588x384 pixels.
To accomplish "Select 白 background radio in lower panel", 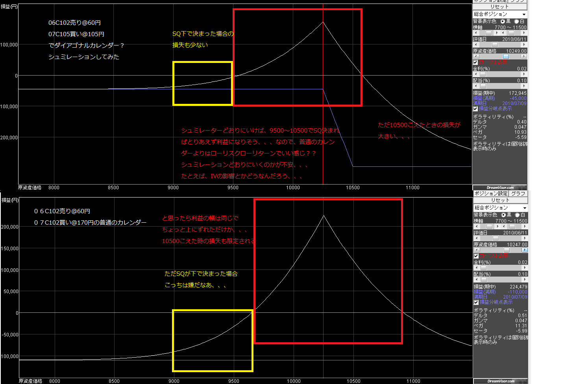I will click(518, 215).
